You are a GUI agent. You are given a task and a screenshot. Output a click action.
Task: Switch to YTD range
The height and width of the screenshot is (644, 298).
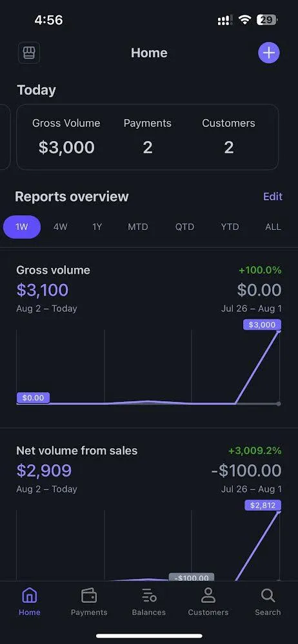(x=230, y=227)
